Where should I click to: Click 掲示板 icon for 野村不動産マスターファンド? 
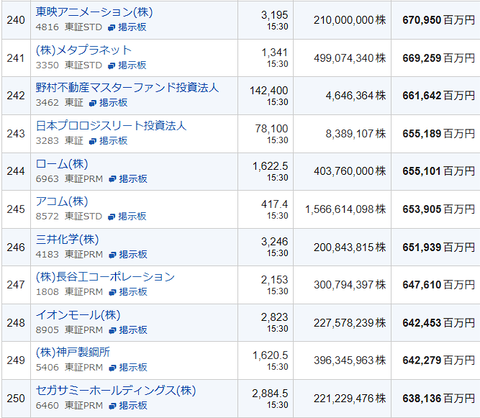(x=93, y=103)
